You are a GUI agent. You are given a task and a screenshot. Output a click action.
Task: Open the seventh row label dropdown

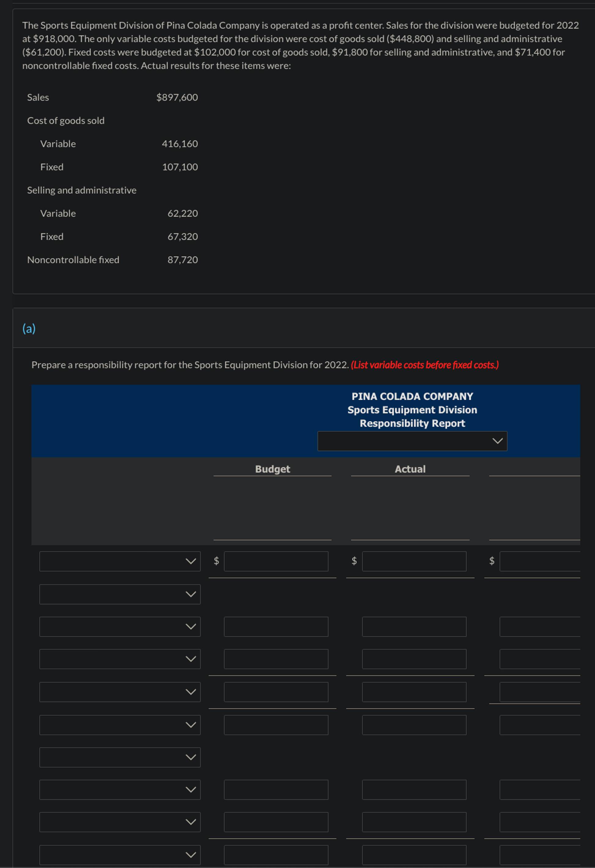point(119,757)
